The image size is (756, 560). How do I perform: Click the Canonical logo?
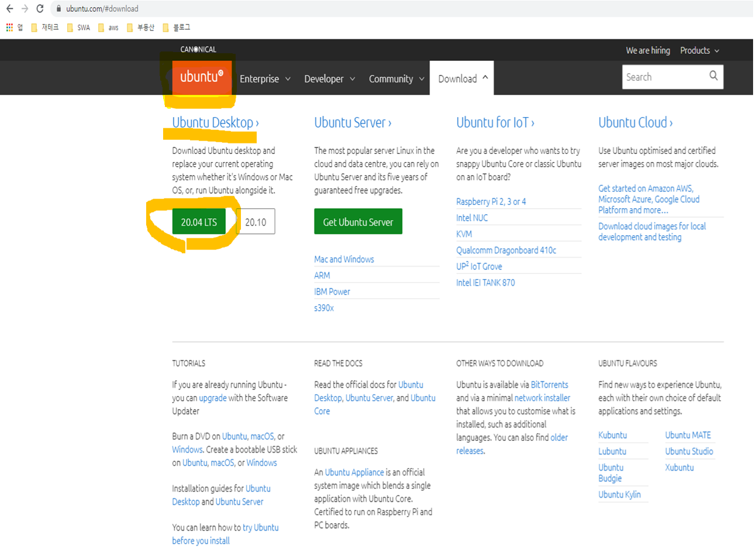tap(198, 49)
